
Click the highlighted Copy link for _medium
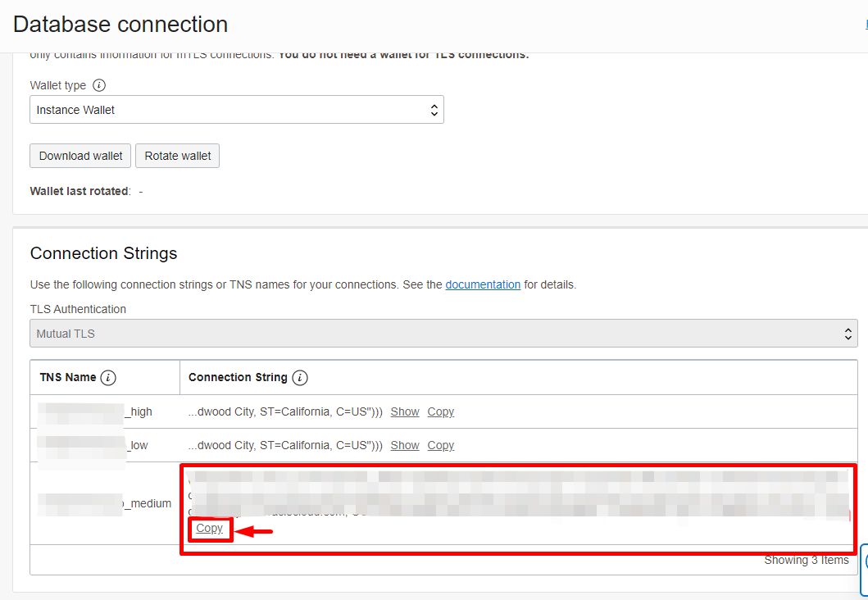210,528
